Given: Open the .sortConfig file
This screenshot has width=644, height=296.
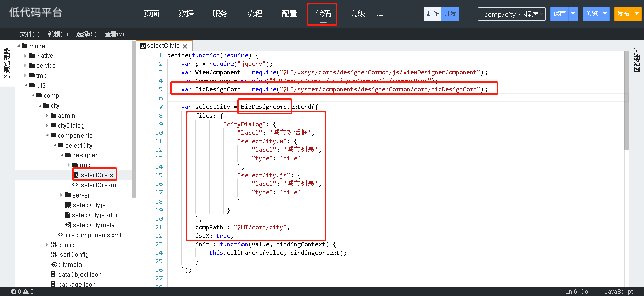Looking at the screenshot, I should [x=73, y=255].
